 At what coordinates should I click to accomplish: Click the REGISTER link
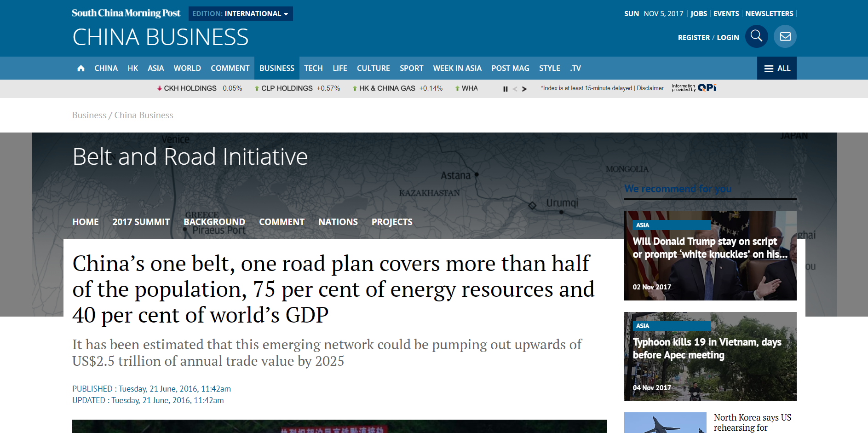tap(694, 38)
